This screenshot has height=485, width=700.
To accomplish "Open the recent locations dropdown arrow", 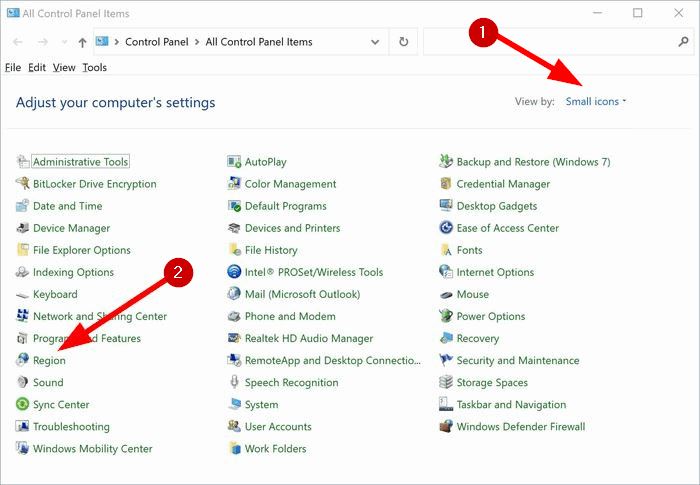I will [x=64, y=42].
